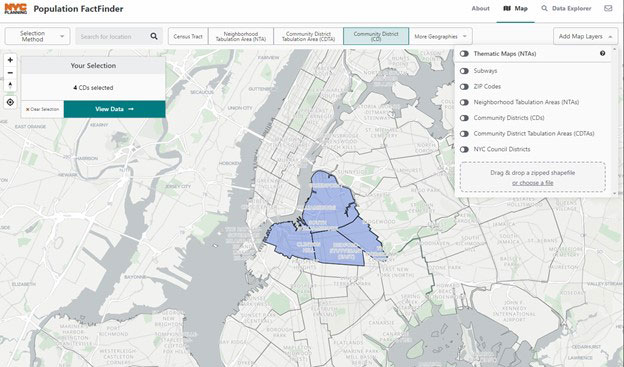
Task: Zoom in the map with plus button
Action: pyautogui.click(x=10, y=60)
